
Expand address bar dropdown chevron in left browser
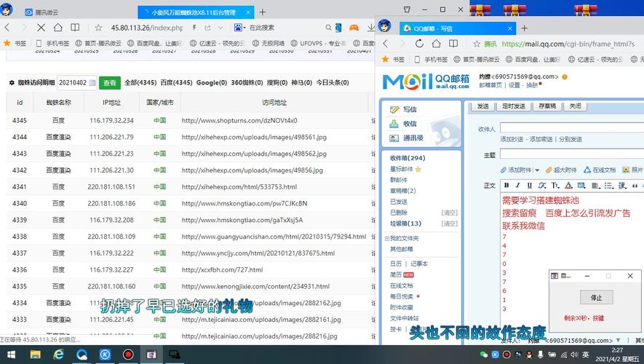point(220,28)
